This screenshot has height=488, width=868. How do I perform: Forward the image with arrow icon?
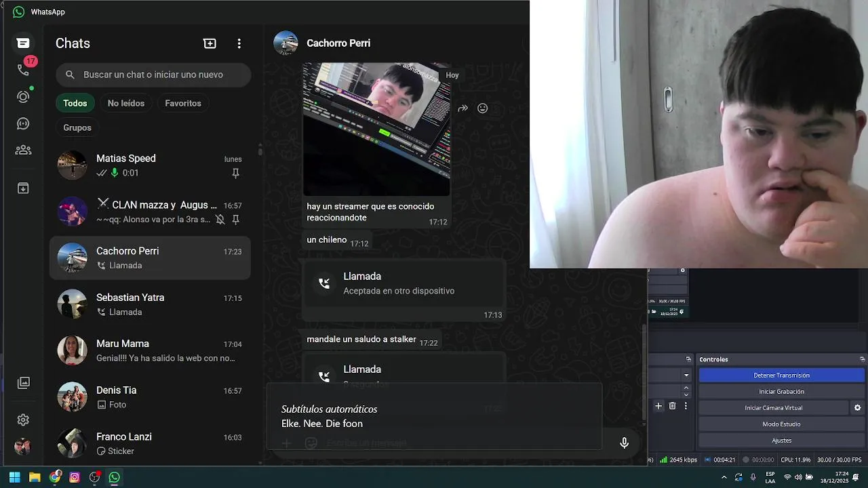(x=462, y=108)
